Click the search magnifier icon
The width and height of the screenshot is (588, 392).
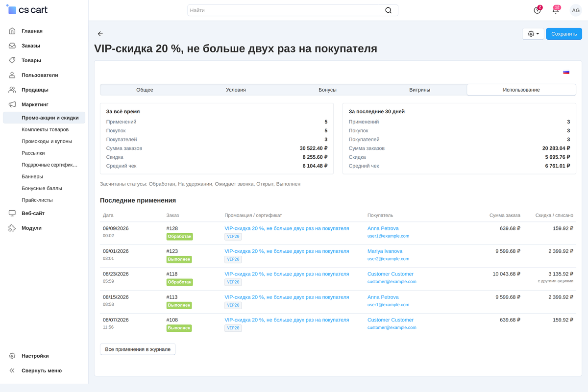(x=389, y=10)
